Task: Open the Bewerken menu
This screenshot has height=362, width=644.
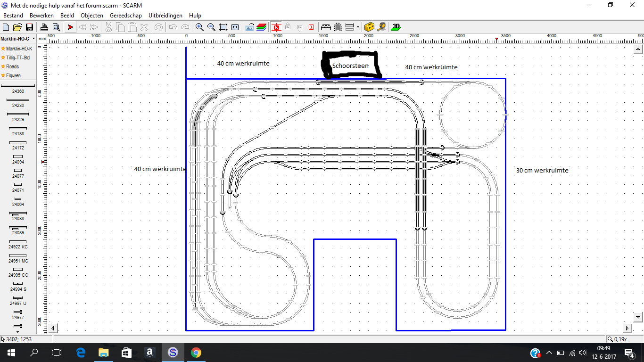Action: [x=41, y=16]
